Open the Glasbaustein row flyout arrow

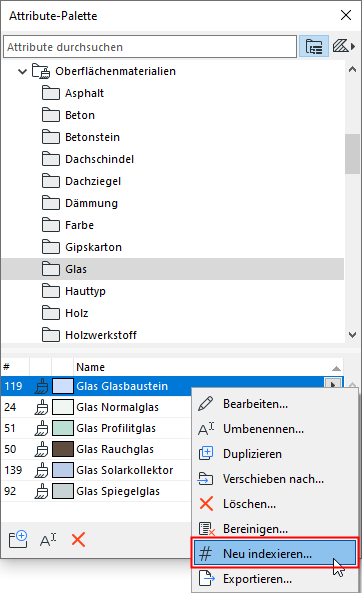coord(333,383)
